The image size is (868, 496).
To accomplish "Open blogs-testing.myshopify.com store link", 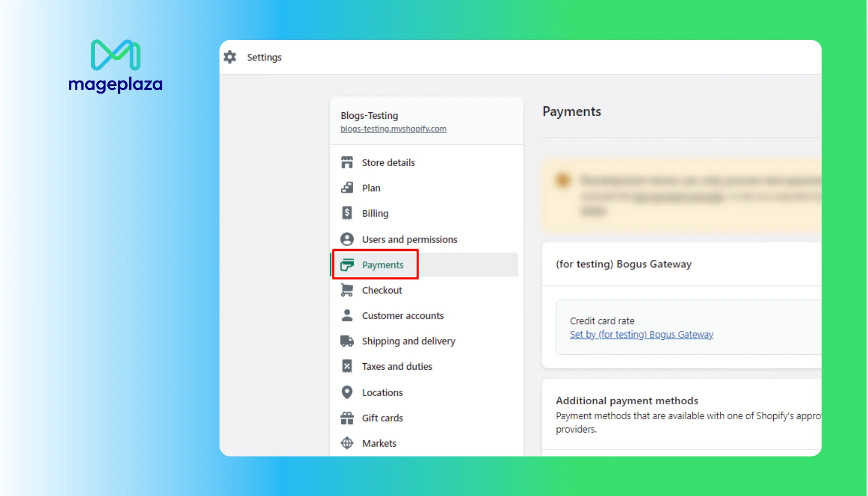I will pyautogui.click(x=393, y=129).
